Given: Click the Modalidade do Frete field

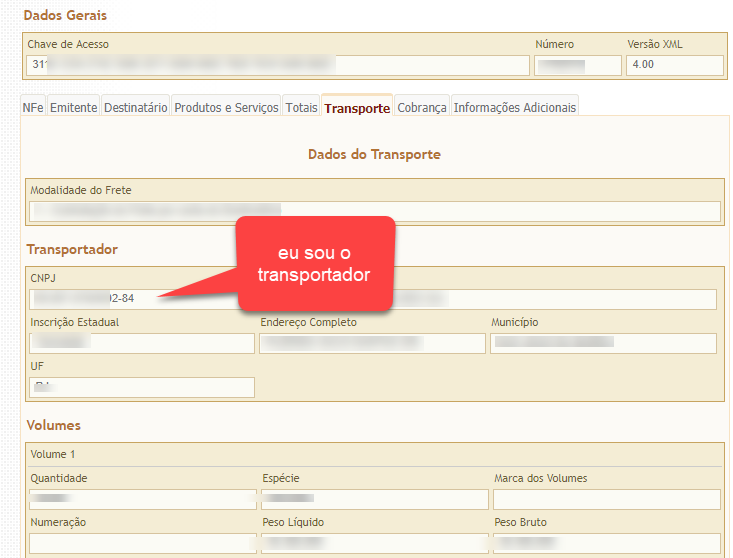Looking at the screenshot, I should coord(374,211).
